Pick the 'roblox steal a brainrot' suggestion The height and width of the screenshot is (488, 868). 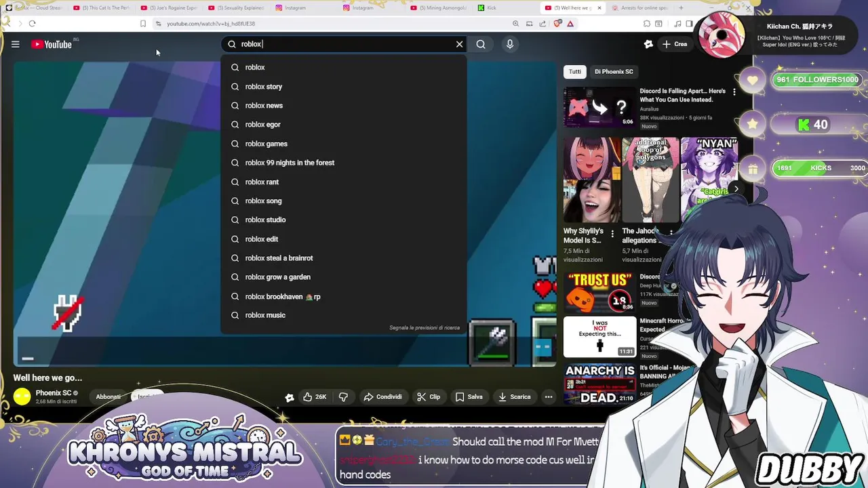(344, 258)
